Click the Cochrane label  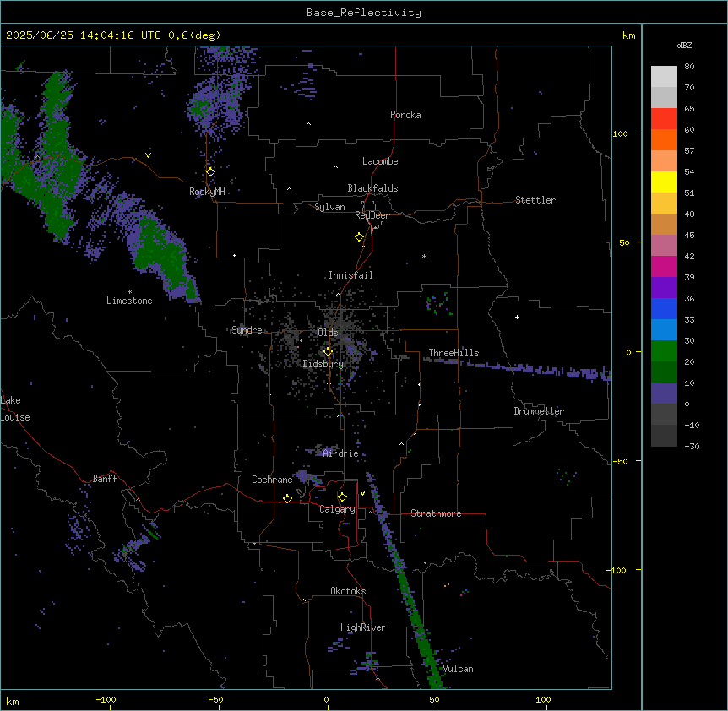(272, 480)
